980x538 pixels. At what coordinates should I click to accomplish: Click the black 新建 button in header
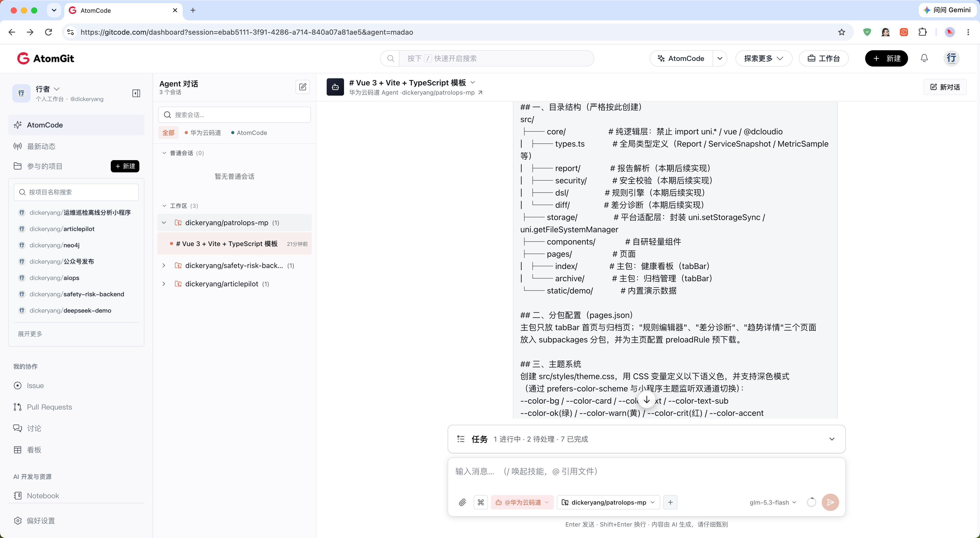[886, 59]
